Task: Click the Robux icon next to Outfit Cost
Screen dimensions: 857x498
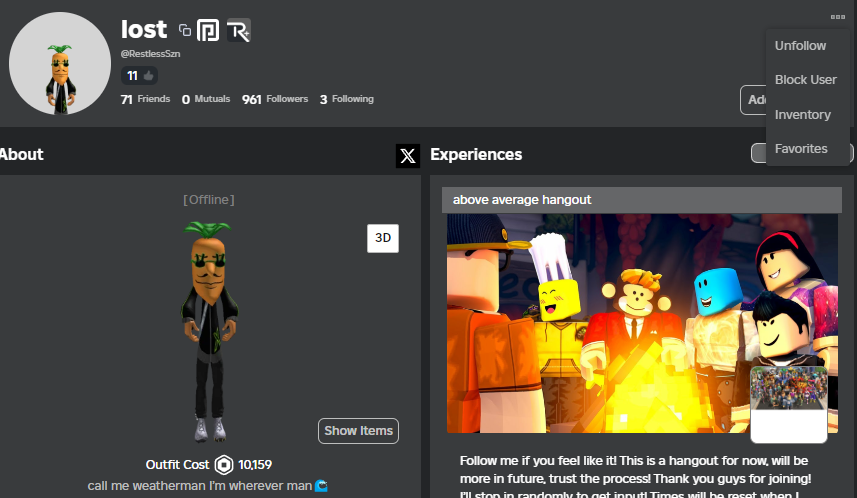Action: (x=224, y=465)
